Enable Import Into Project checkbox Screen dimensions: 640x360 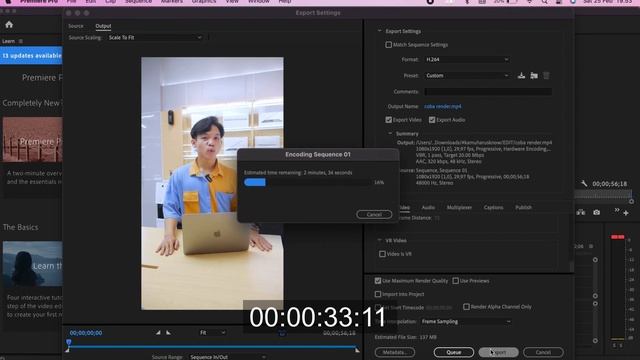(378, 294)
